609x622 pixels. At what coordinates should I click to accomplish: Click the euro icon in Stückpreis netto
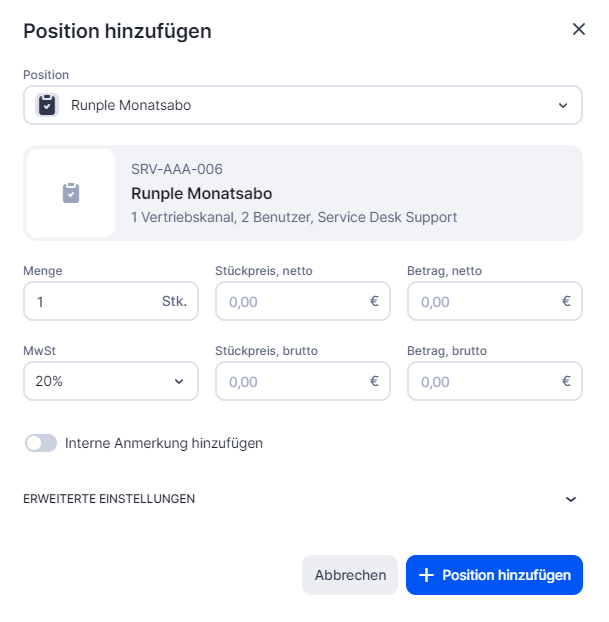(374, 301)
